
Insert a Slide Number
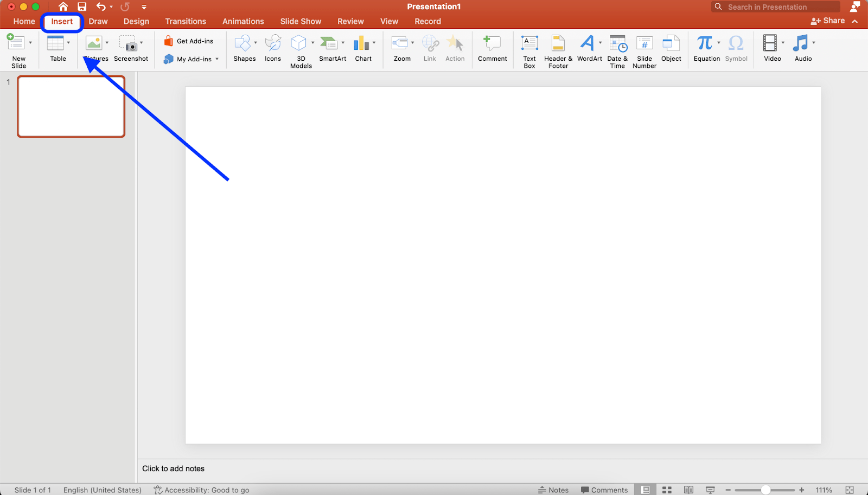click(x=644, y=50)
